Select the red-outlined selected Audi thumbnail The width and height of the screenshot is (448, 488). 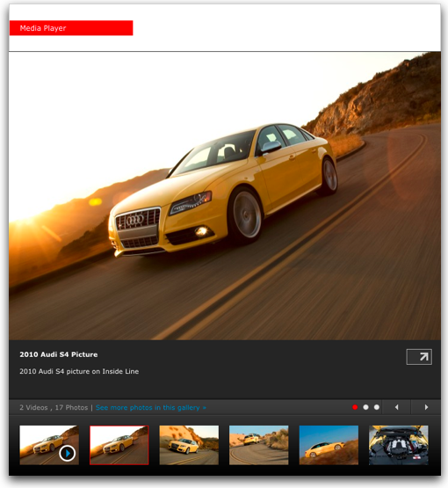point(119,445)
